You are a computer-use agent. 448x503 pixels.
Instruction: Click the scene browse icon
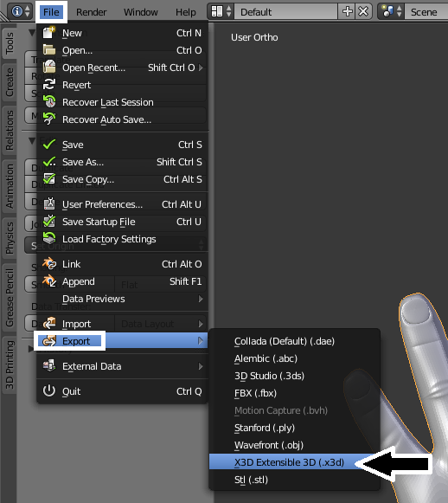(x=387, y=12)
